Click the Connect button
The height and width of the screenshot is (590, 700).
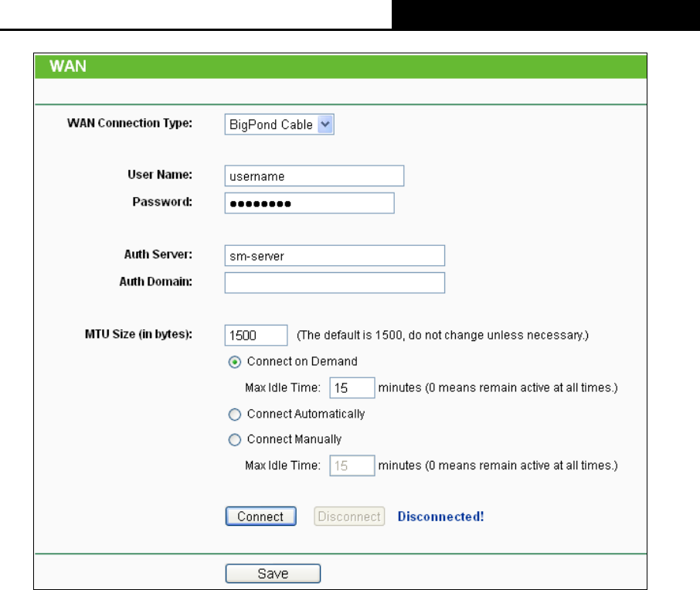[260, 517]
